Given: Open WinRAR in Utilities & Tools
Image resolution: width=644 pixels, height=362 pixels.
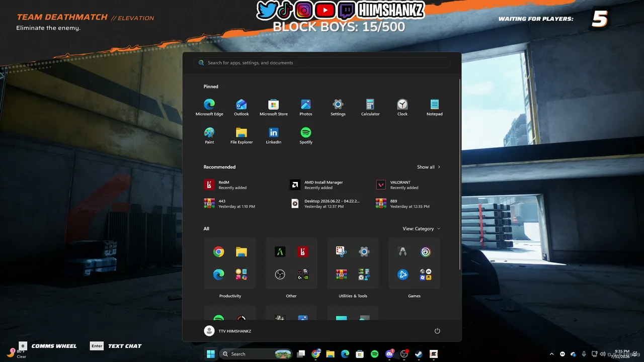Looking at the screenshot, I should click(342, 275).
